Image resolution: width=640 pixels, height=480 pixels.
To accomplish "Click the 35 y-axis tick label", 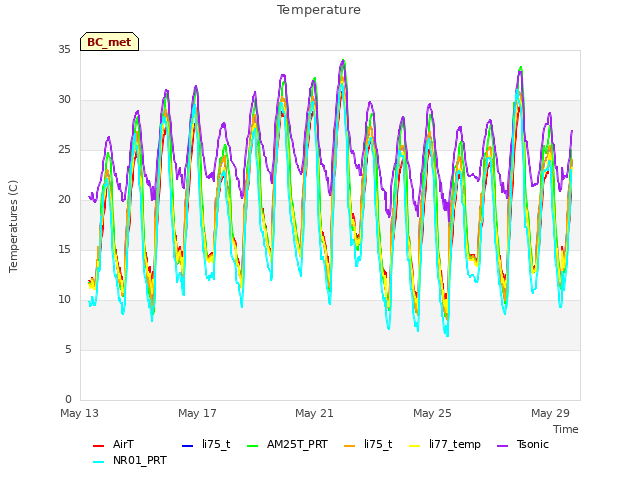I will coord(64,50).
